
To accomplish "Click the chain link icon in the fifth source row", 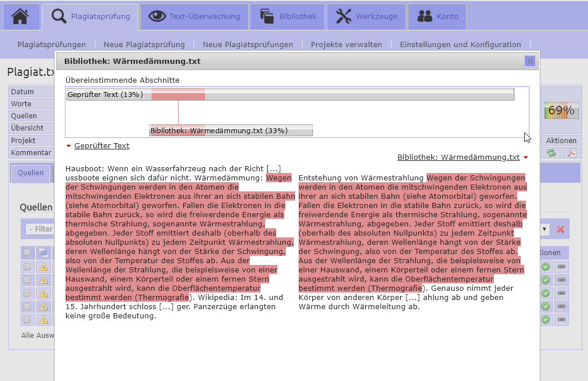I will pos(562,320).
